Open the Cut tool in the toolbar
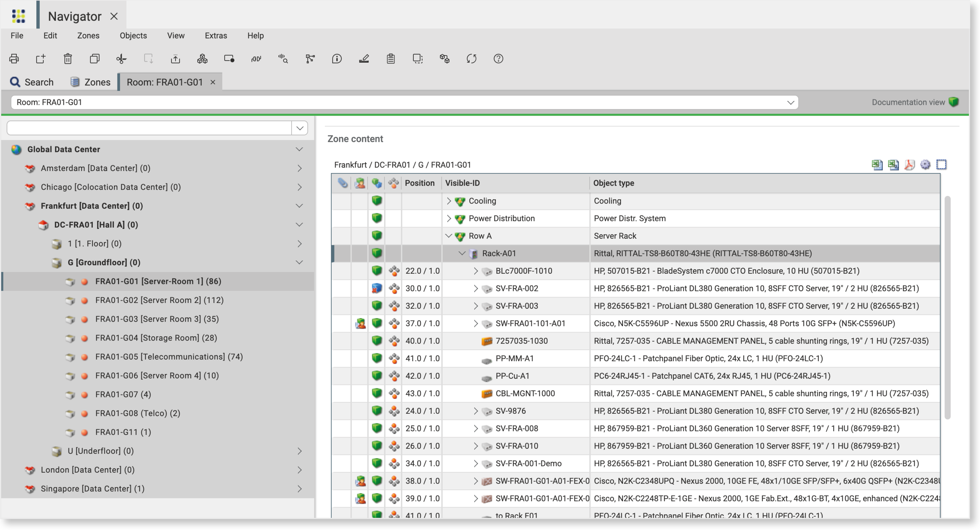Image resolution: width=980 pixels, height=530 pixels. click(121, 59)
